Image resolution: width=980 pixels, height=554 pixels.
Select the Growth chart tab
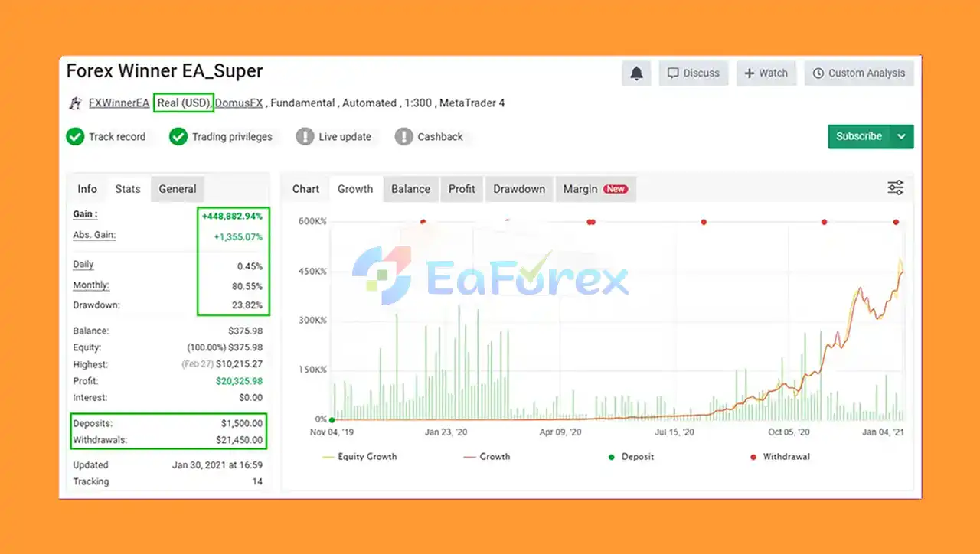click(x=355, y=189)
